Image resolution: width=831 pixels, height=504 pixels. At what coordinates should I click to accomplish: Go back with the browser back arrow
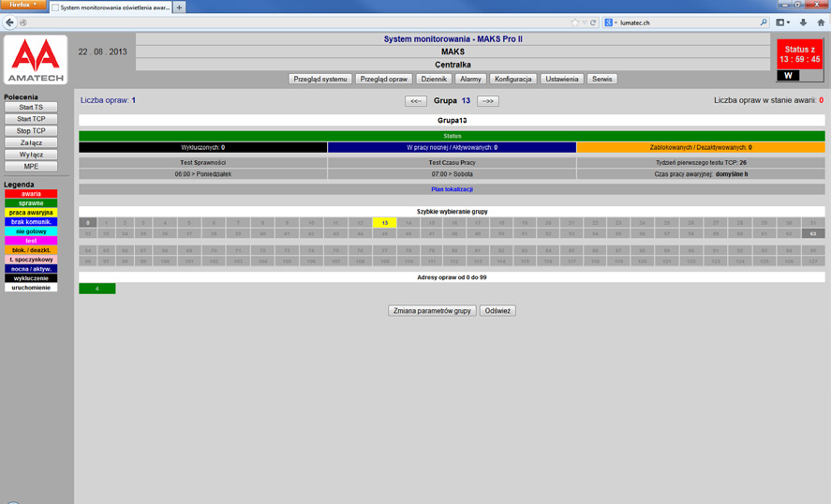pyautogui.click(x=9, y=22)
